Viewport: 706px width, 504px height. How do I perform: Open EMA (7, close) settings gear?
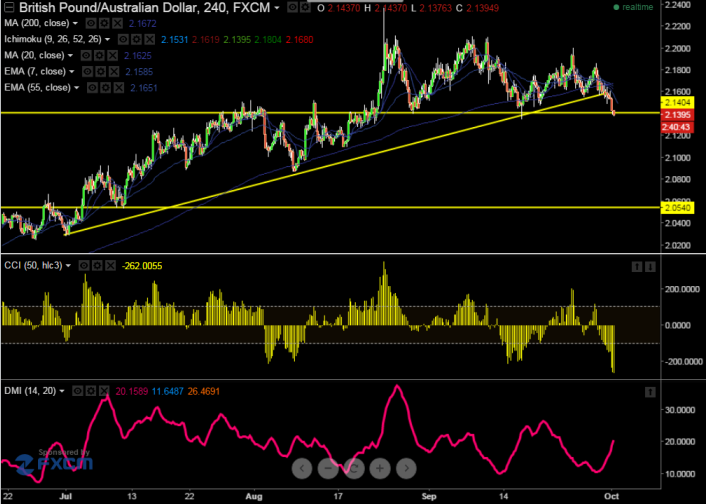(100, 71)
